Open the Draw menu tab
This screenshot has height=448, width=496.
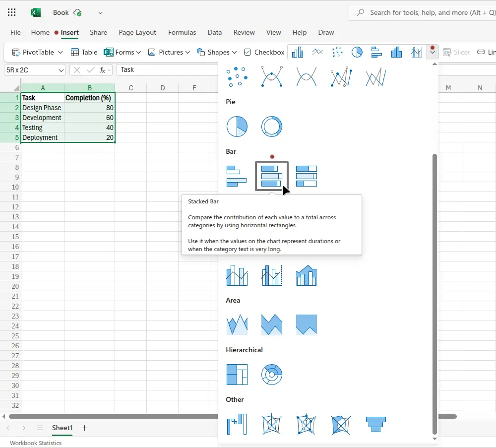tap(326, 32)
